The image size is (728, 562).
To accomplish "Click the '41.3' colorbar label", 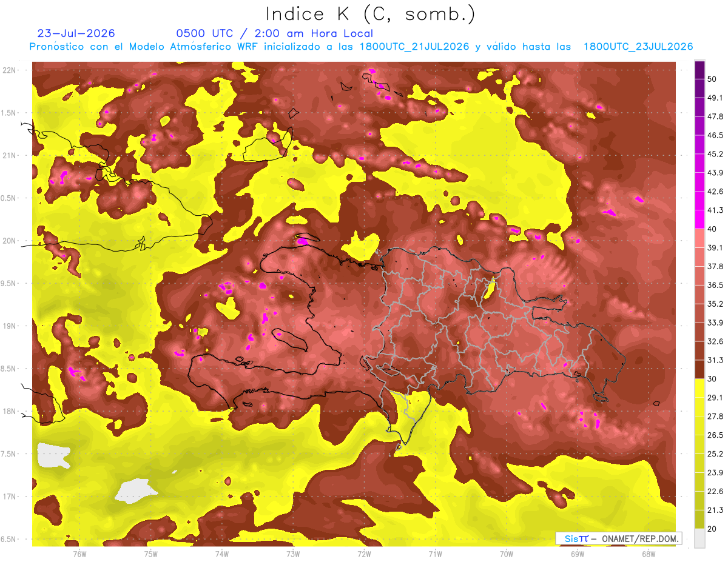I will click(715, 210).
